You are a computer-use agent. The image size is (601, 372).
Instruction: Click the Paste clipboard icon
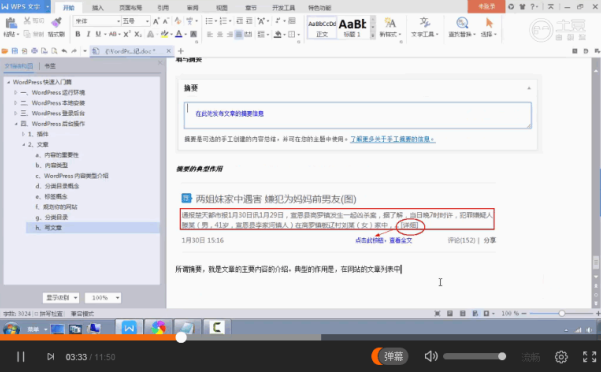pyautogui.click(x=11, y=23)
